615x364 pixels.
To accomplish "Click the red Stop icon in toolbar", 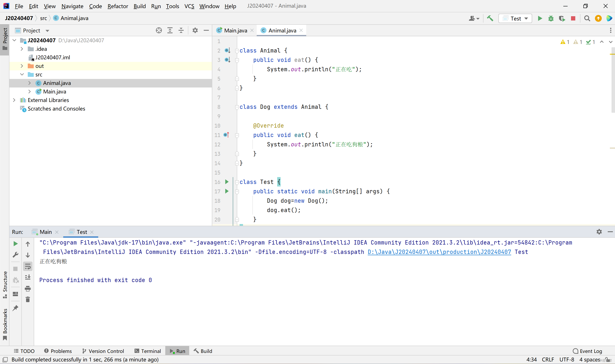I will (x=573, y=18).
